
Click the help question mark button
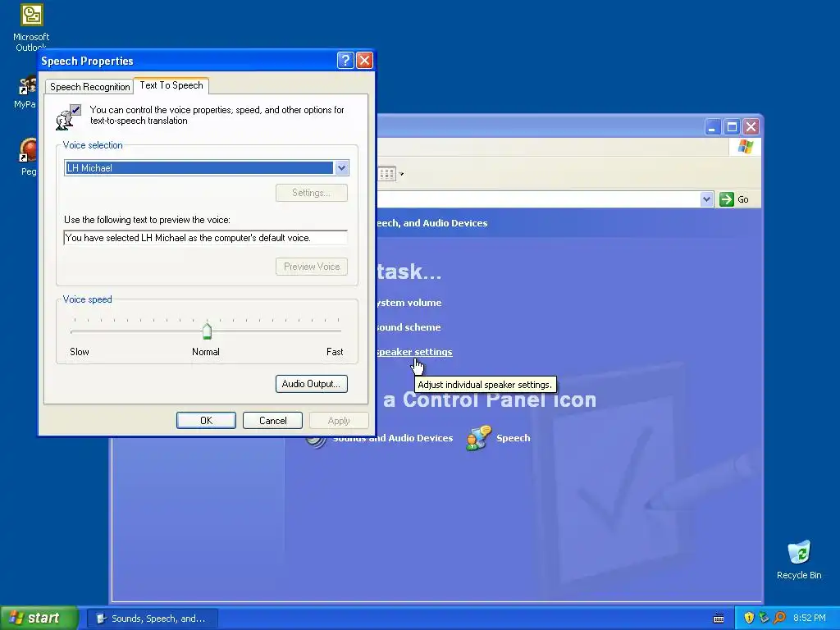(345, 60)
